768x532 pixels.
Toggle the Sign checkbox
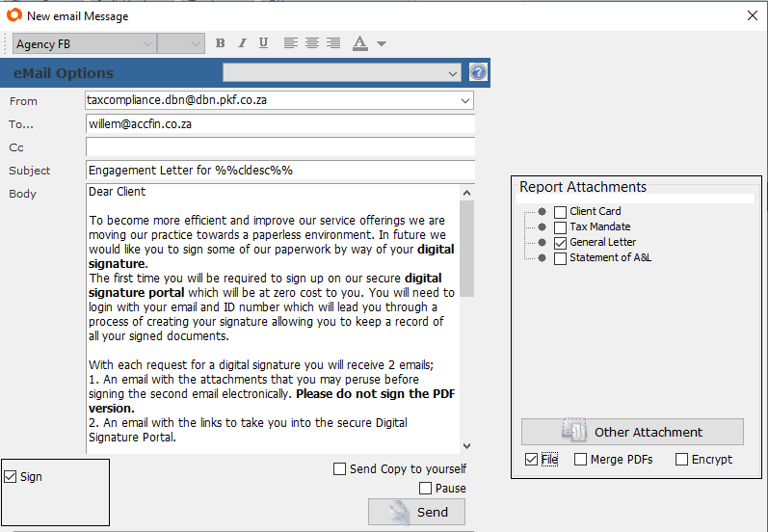11,477
